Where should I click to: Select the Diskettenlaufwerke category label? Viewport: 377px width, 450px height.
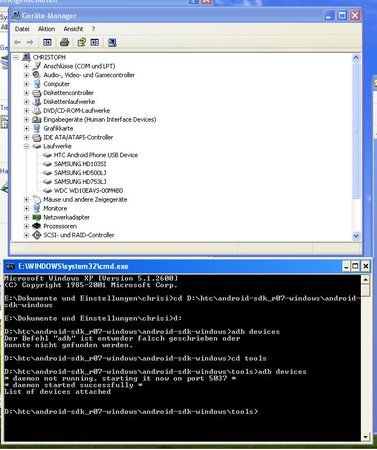(69, 102)
